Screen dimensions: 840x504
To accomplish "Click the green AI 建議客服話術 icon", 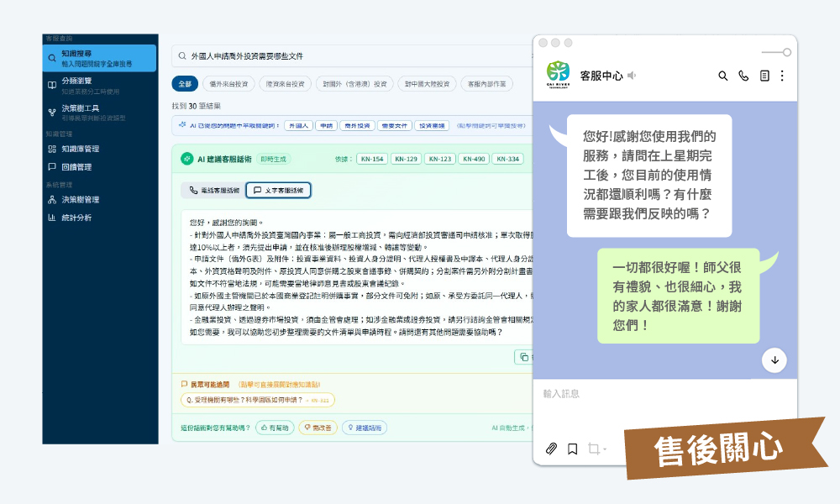I will [x=187, y=159].
